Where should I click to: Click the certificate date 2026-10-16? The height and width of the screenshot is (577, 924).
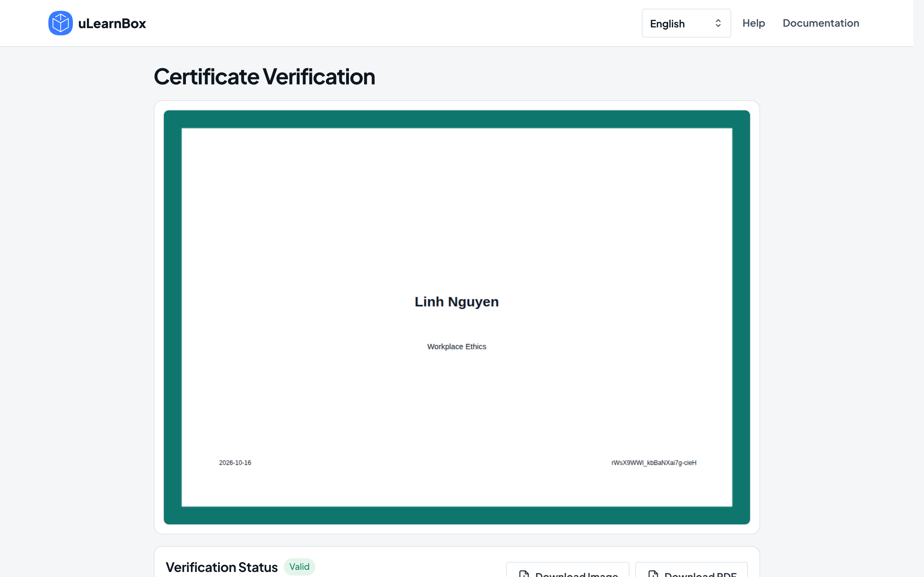pyautogui.click(x=235, y=463)
